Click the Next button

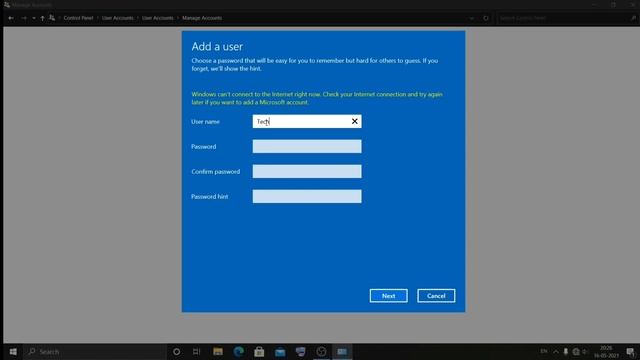tap(389, 296)
